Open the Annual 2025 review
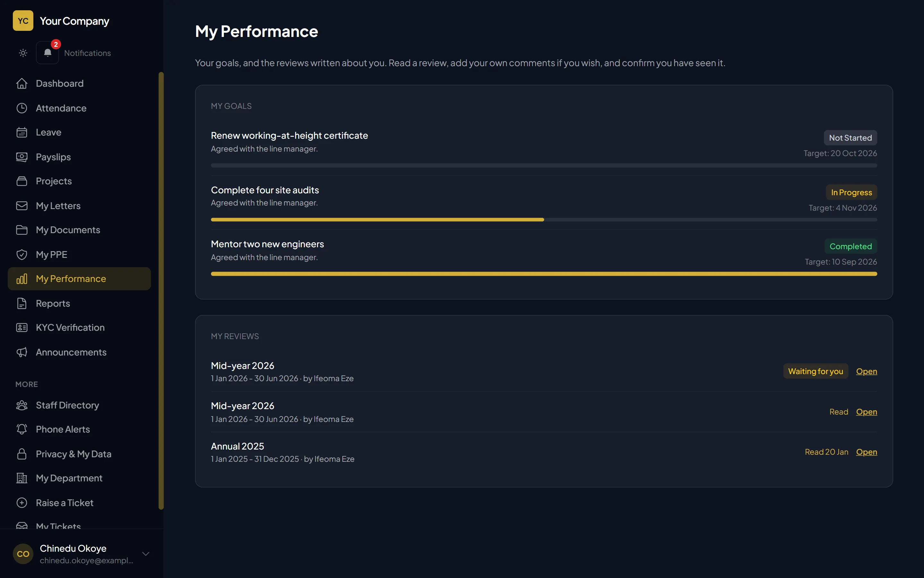The width and height of the screenshot is (924, 578). point(866,452)
